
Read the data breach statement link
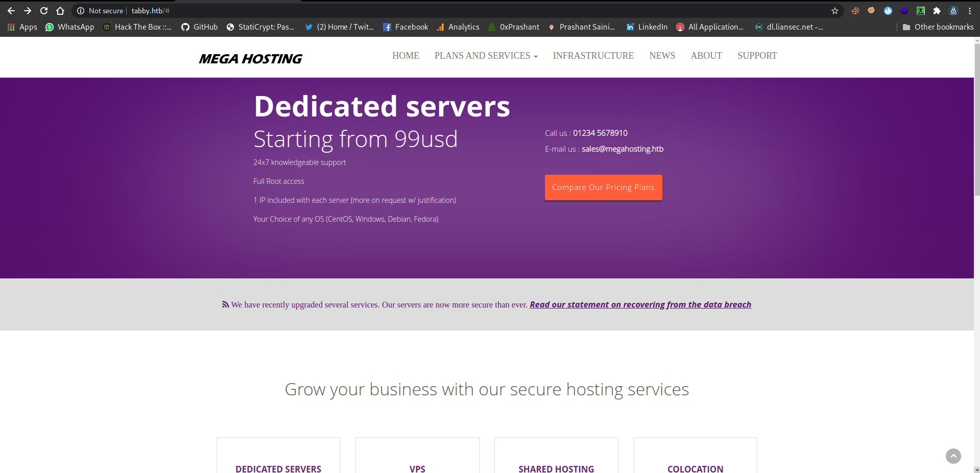click(640, 305)
